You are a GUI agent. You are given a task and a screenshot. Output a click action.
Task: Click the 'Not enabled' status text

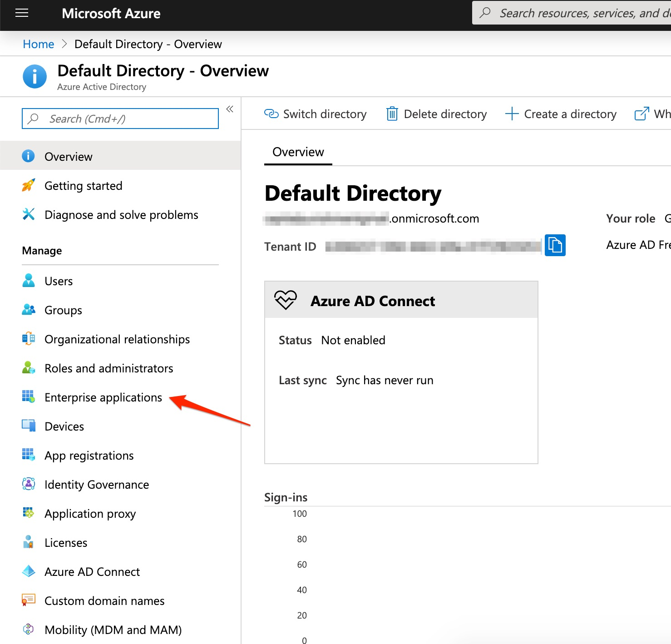[x=353, y=340]
